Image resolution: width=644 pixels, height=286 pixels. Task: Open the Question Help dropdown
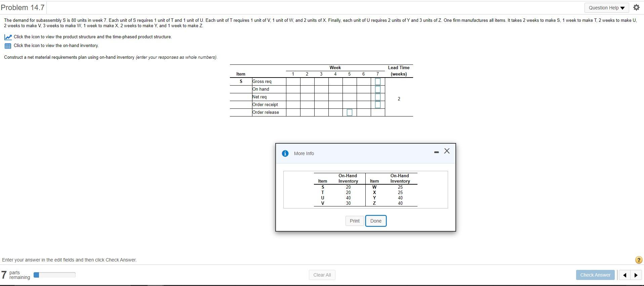[x=607, y=8]
